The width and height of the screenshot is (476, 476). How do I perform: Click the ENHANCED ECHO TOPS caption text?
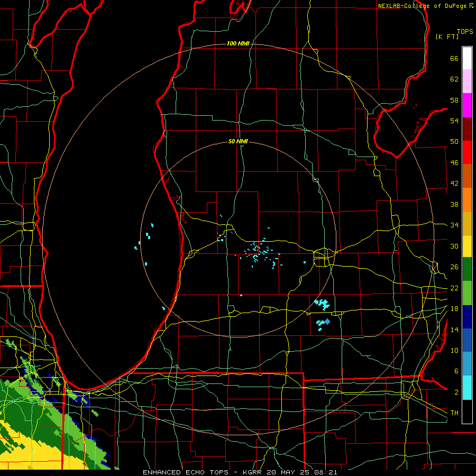pyautogui.click(x=186, y=472)
